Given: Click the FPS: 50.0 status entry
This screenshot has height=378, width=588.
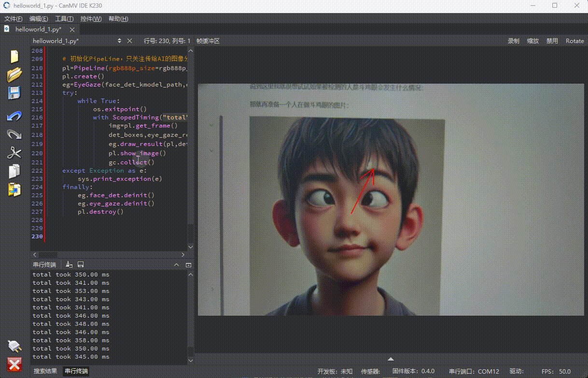Looking at the screenshot, I should pyautogui.click(x=556, y=371).
